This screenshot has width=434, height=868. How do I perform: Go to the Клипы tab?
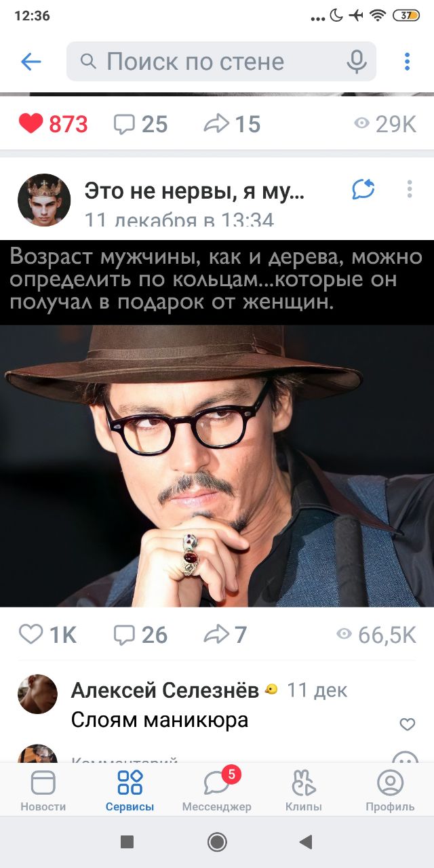303,791
